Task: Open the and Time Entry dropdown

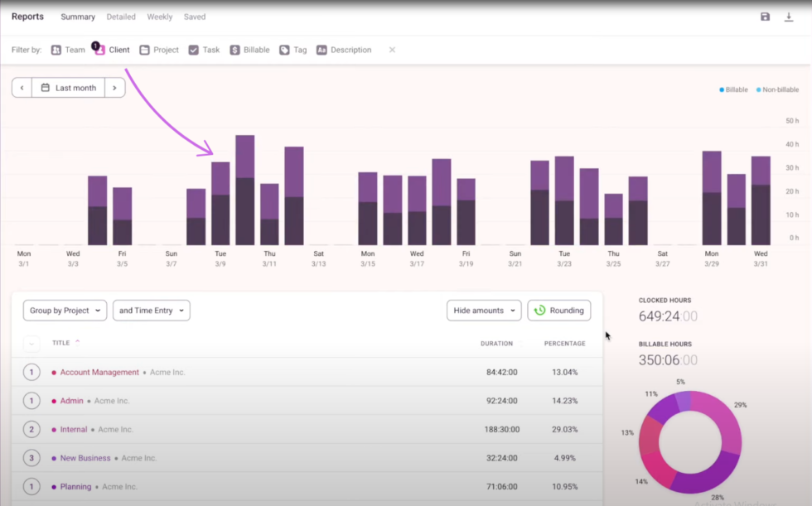Action: [151, 310]
